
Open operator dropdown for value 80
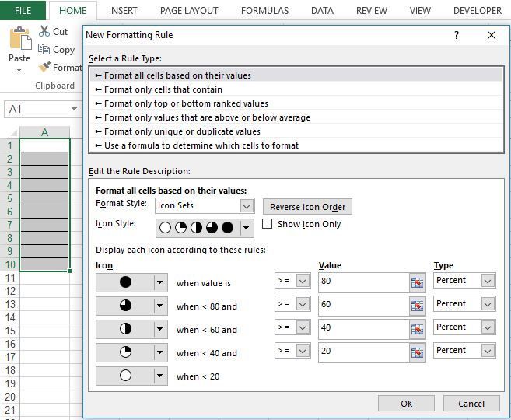click(x=303, y=281)
